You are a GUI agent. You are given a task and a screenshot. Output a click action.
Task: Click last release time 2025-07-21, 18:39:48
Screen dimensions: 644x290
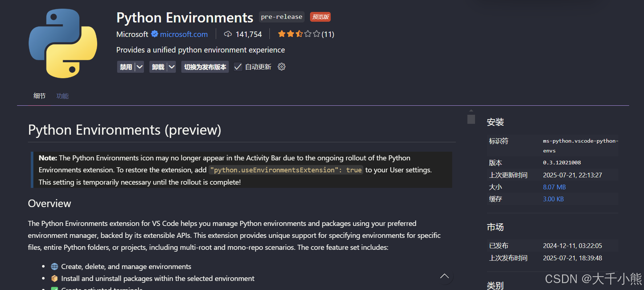573,258
